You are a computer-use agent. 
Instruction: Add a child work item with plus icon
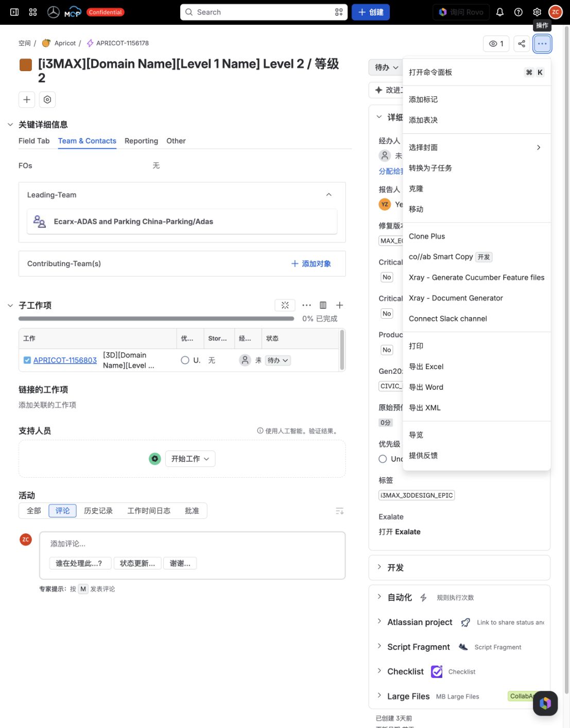point(339,305)
